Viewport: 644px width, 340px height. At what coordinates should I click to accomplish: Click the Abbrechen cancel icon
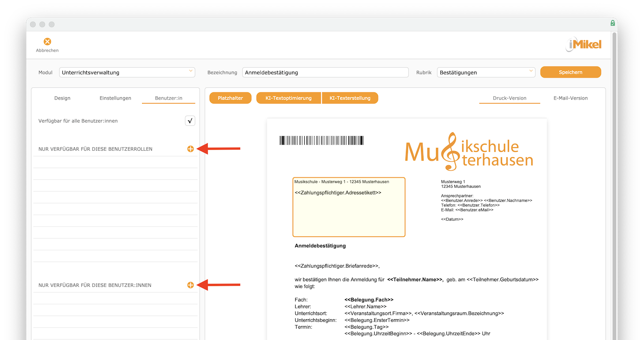47,42
